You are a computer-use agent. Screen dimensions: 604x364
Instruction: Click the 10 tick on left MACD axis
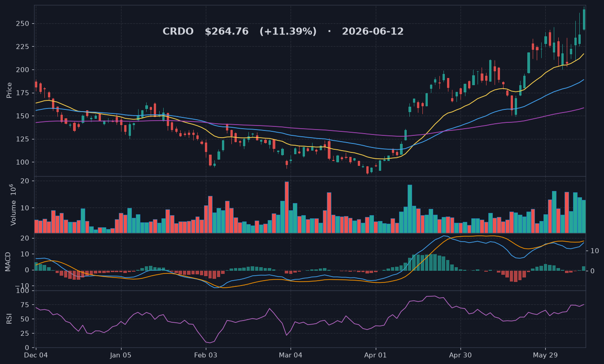pyautogui.click(x=26, y=254)
